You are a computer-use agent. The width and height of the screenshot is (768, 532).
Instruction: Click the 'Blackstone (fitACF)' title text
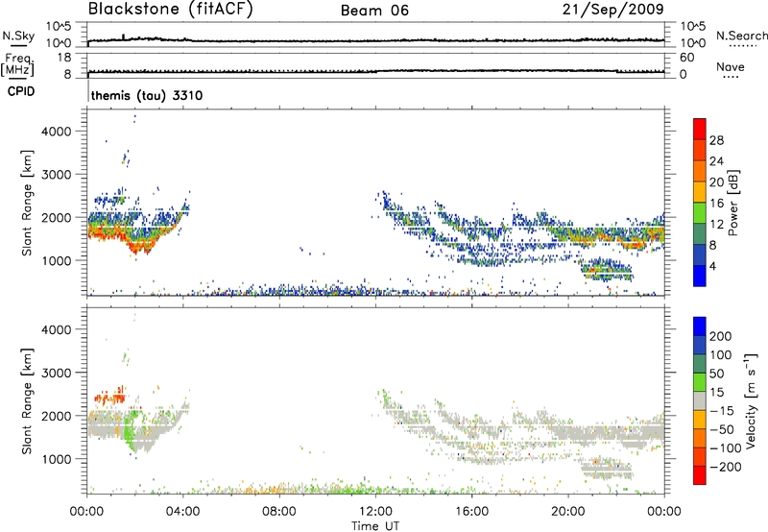[171, 9]
